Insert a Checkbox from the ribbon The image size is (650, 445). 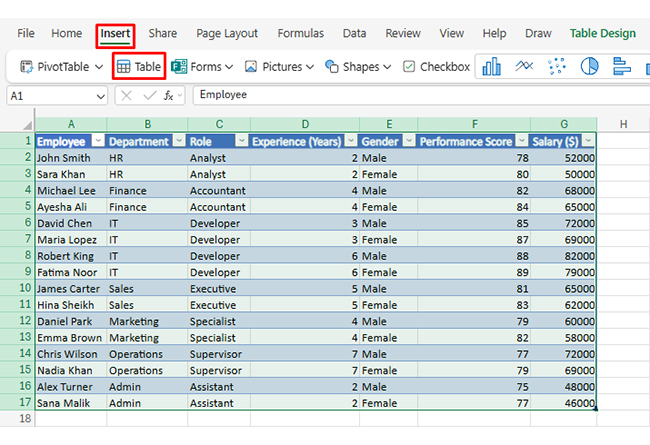(436, 67)
